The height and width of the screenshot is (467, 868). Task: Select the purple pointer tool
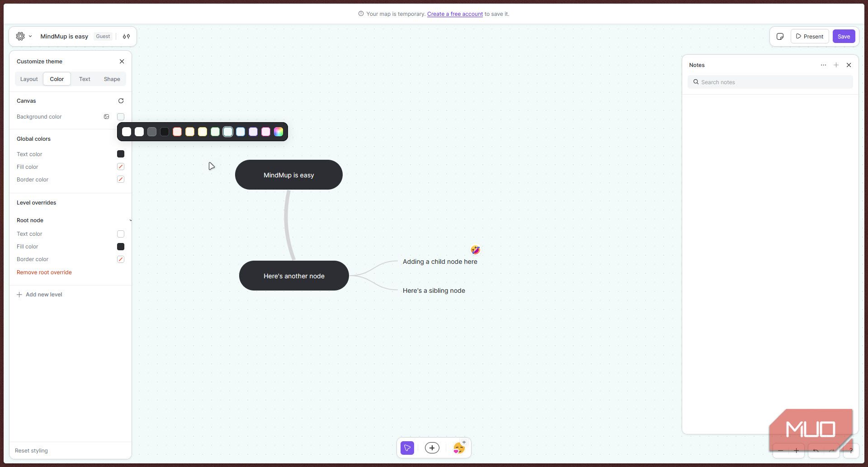pos(407,448)
